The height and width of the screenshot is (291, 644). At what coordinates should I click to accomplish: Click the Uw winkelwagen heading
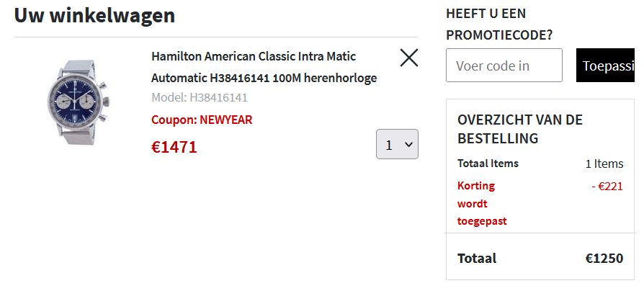(x=94, y=15)
